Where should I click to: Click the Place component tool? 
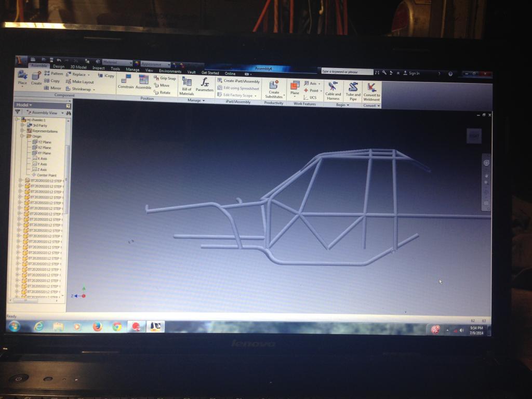[x=22, y=78]
